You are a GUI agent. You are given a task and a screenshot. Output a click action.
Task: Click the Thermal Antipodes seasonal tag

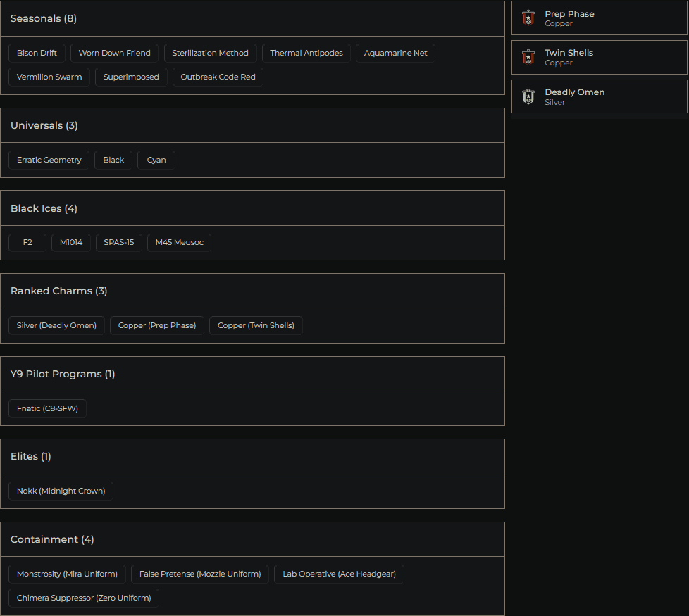306,53
